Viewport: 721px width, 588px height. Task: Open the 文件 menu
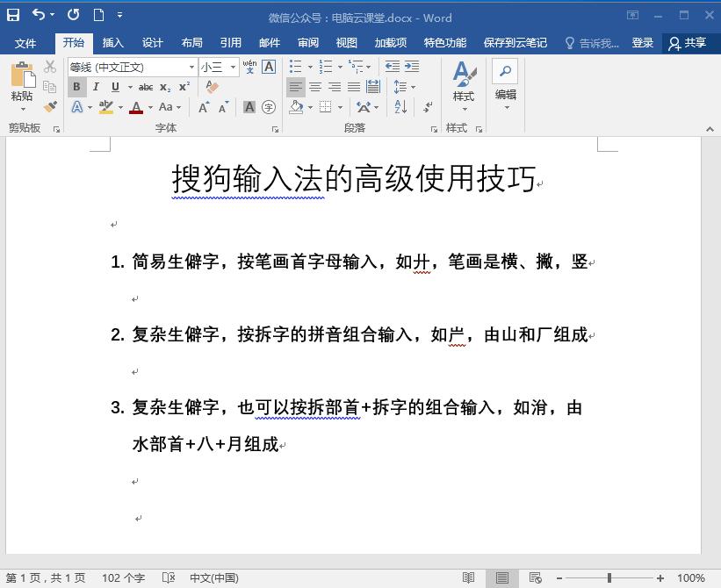26,42
